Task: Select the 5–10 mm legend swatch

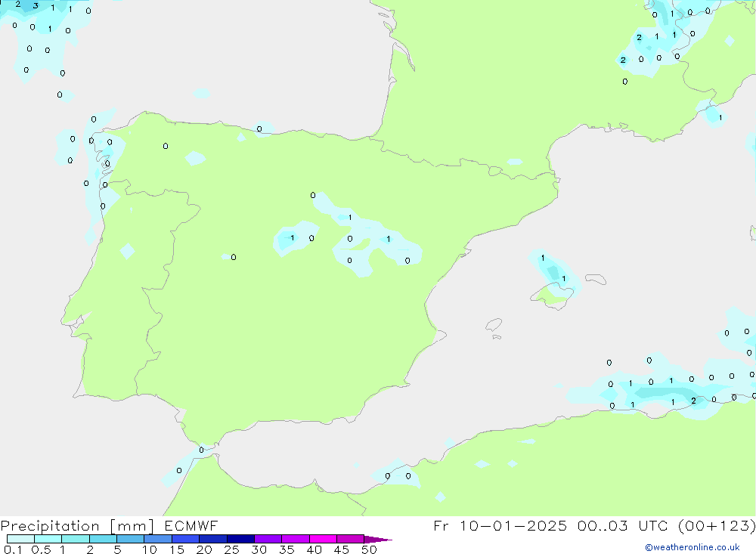Action: click(131, 539)
